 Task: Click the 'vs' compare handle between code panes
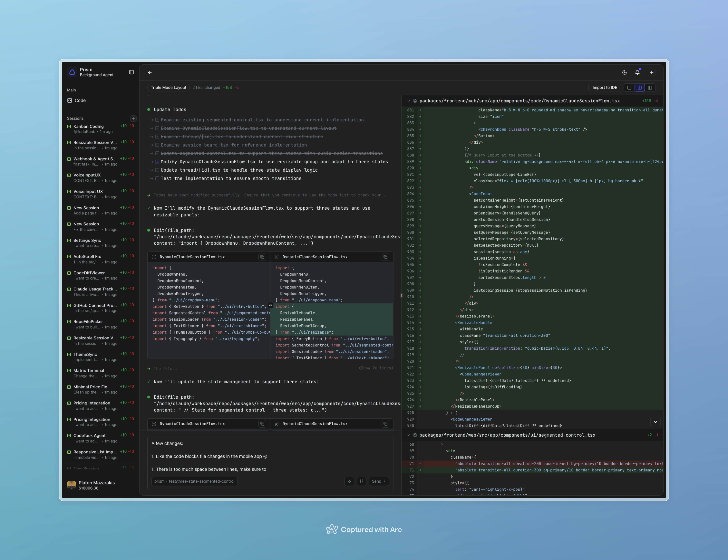270,305
